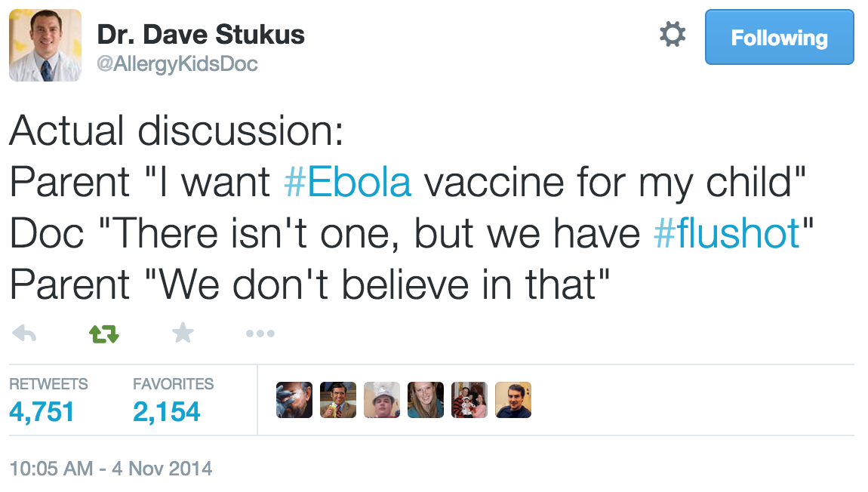Click the second avatar with red tie
The width and height of the screenshot is (868, 492).
coord(338,400)
